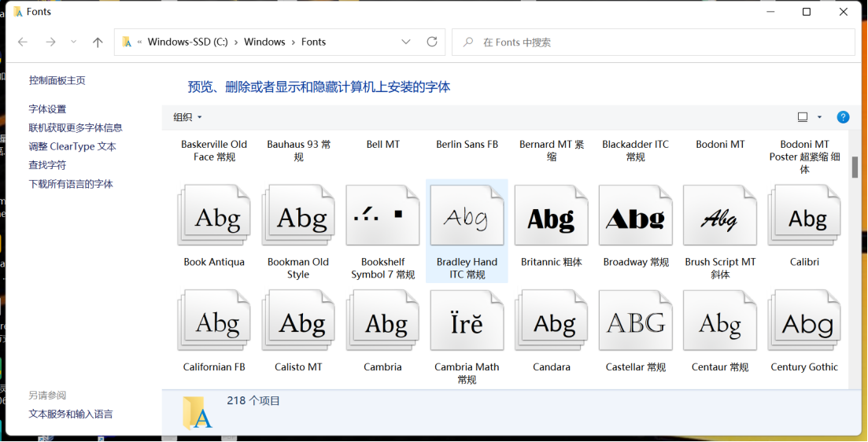Viewport: 868px width, 442px height.
Task: Select Bauhaus 93 常规 label
Action: 298,150
